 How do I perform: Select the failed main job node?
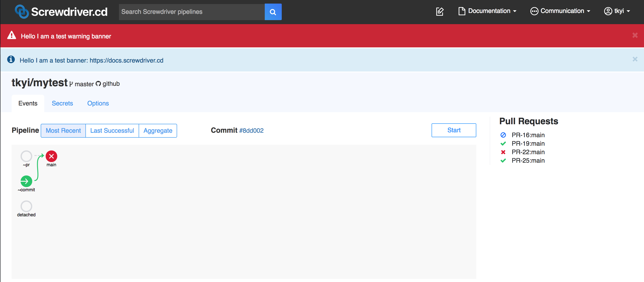click(51, 156)
